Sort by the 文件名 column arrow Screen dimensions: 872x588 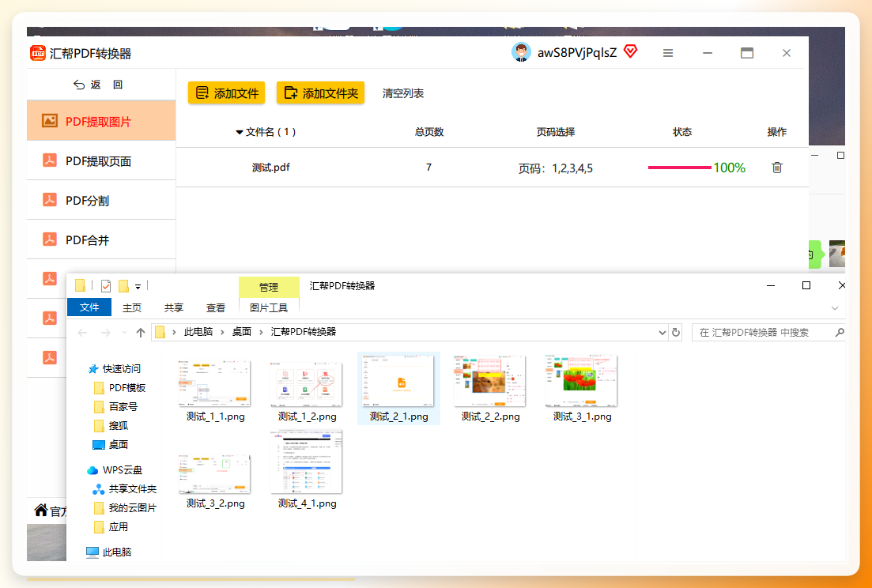239,132
